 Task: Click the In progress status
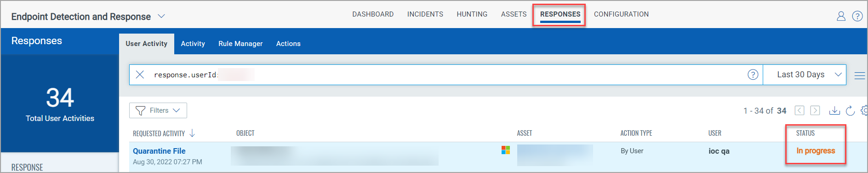[816, 151]
